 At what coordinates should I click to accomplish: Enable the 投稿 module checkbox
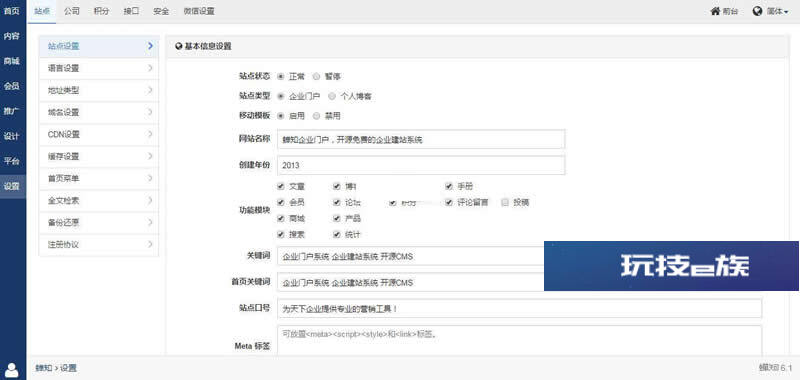tap(505, 202)
